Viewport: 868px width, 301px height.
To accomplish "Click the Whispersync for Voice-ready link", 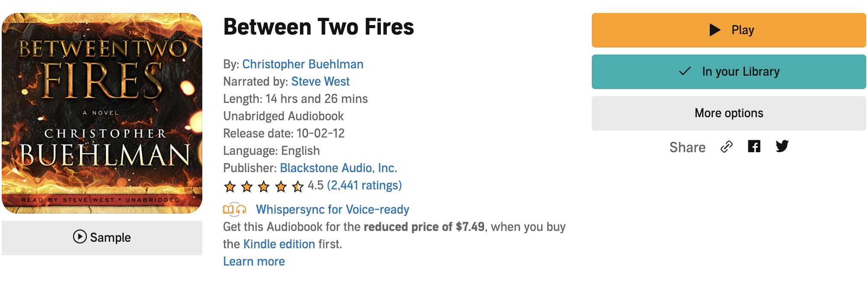I will click(332, 209).
